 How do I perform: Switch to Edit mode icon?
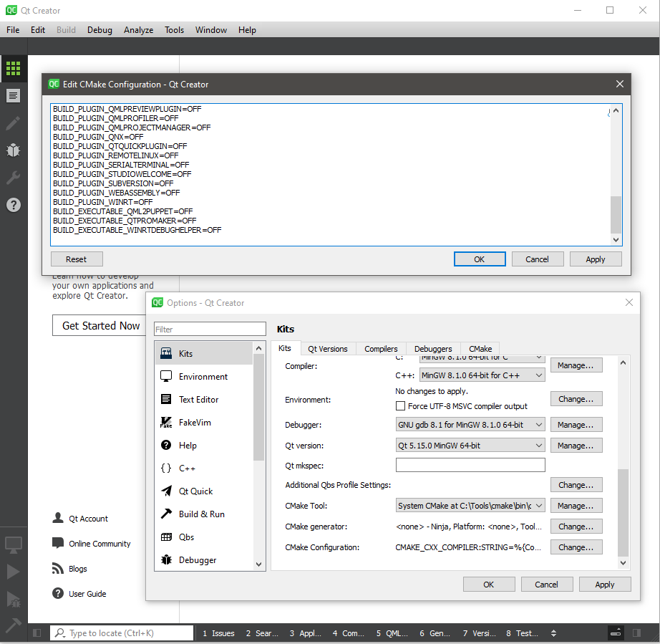pos(13,95)
